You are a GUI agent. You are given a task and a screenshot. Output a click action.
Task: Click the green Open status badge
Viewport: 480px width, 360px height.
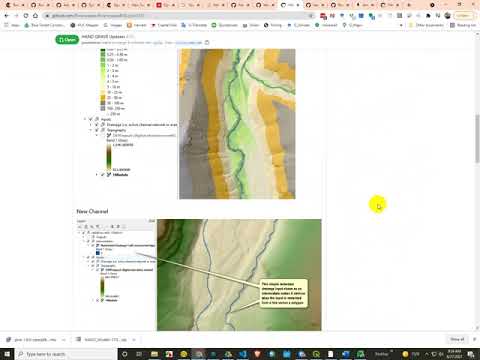click(x=67, y=40)
